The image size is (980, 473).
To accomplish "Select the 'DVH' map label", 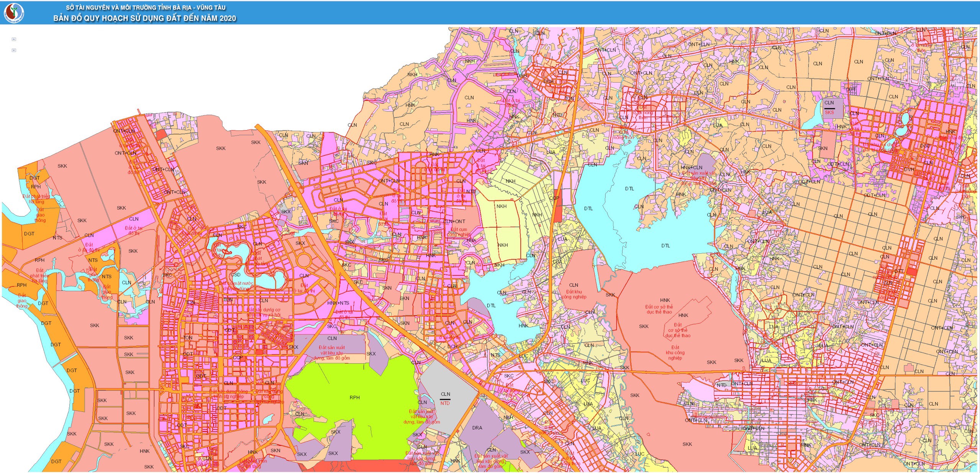I will pos(909,170).
